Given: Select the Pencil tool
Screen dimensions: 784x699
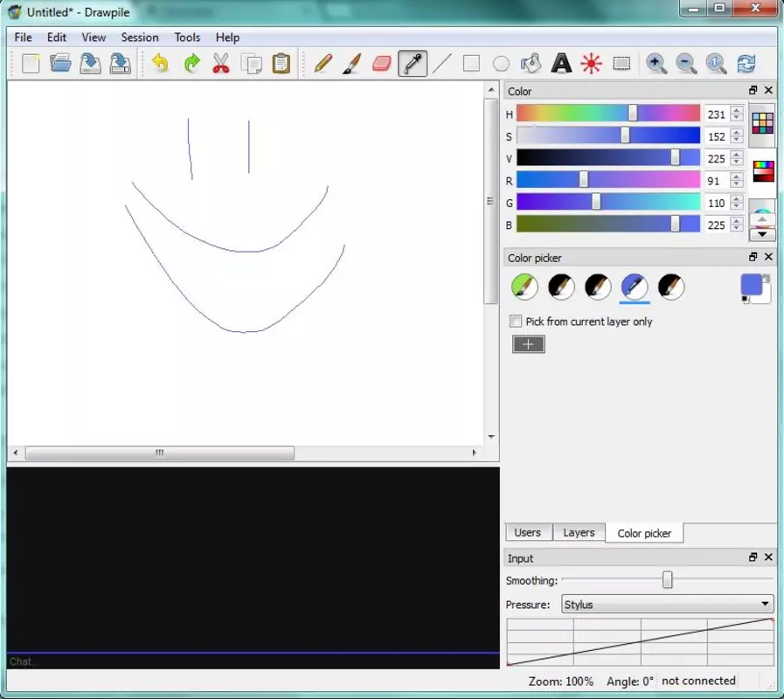Looking at the screenshot, I should tap(323, 64).
